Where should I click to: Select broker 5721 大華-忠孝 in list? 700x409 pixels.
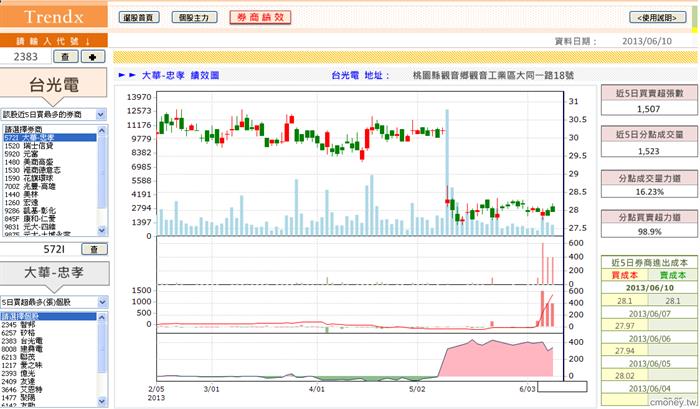coord(50,138)
